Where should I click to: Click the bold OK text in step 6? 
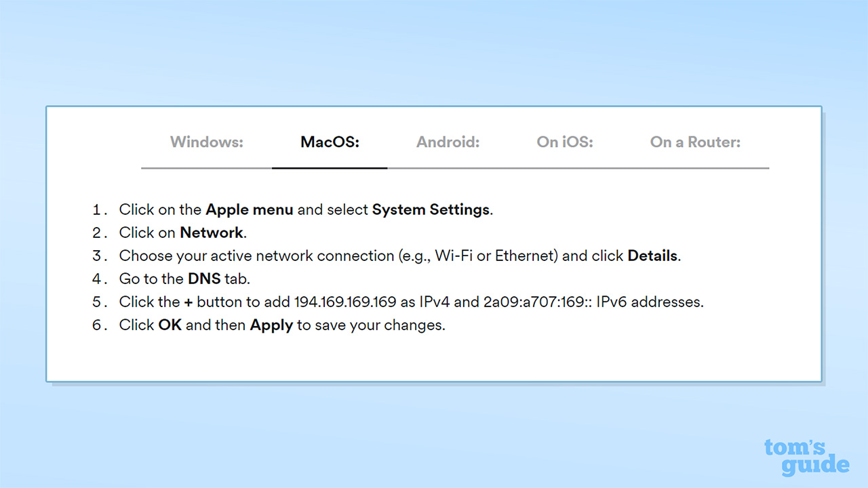coord(170,325)
